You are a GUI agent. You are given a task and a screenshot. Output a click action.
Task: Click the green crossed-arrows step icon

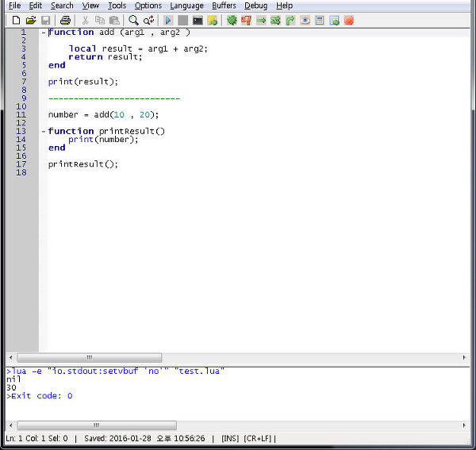pos(275,21)
